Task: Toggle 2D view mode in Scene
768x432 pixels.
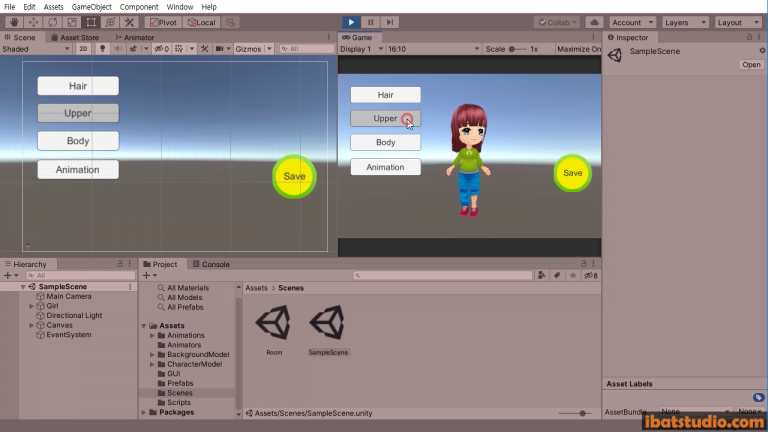Action: pos(84,48)
